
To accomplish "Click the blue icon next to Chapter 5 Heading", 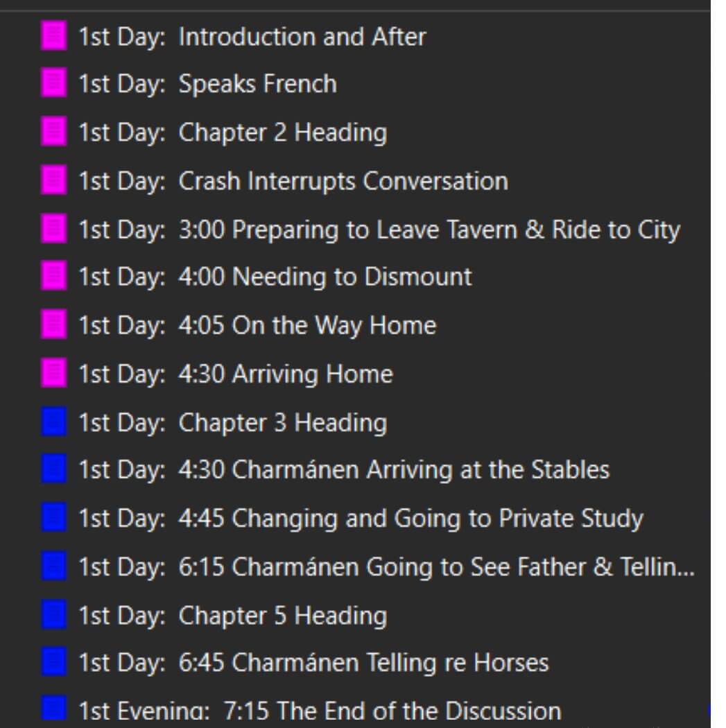I will [54, 615].
